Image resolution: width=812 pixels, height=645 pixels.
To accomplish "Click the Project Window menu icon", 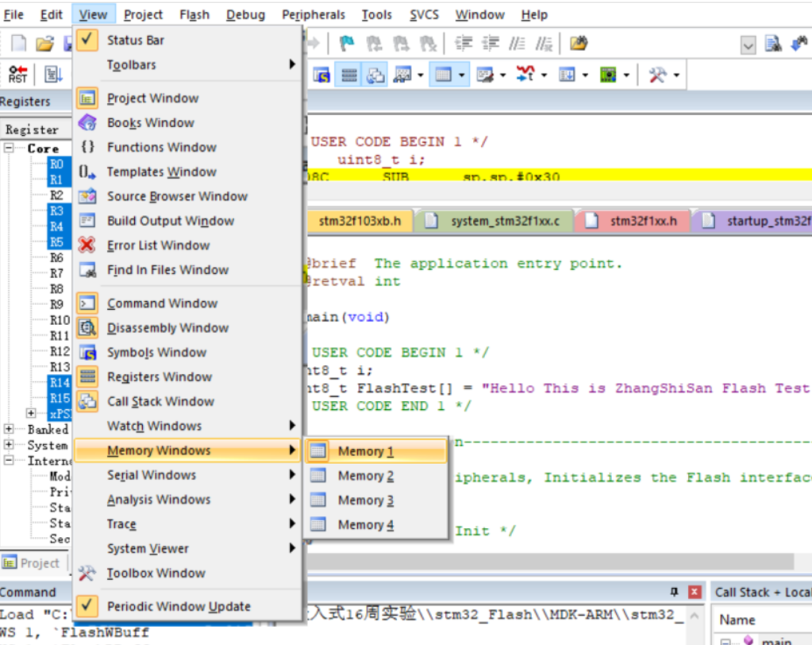I will pos(87,98).
